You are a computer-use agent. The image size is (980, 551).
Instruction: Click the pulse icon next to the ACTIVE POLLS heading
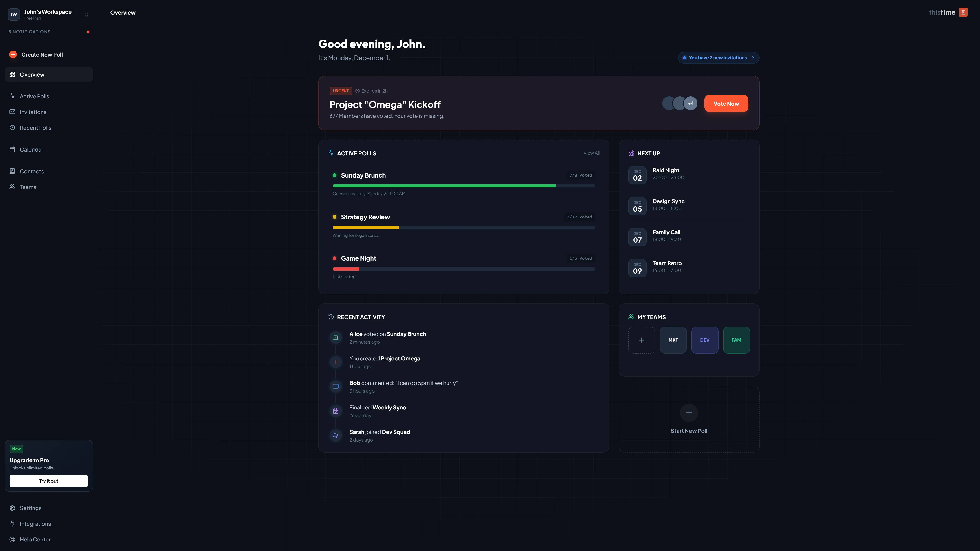pyautogui.click(x=331, y=153)
